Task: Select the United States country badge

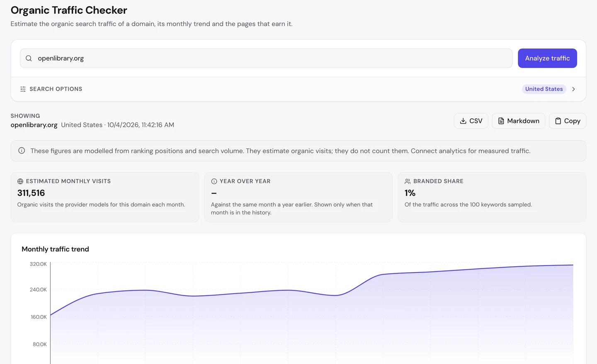Action: point(544,89)
